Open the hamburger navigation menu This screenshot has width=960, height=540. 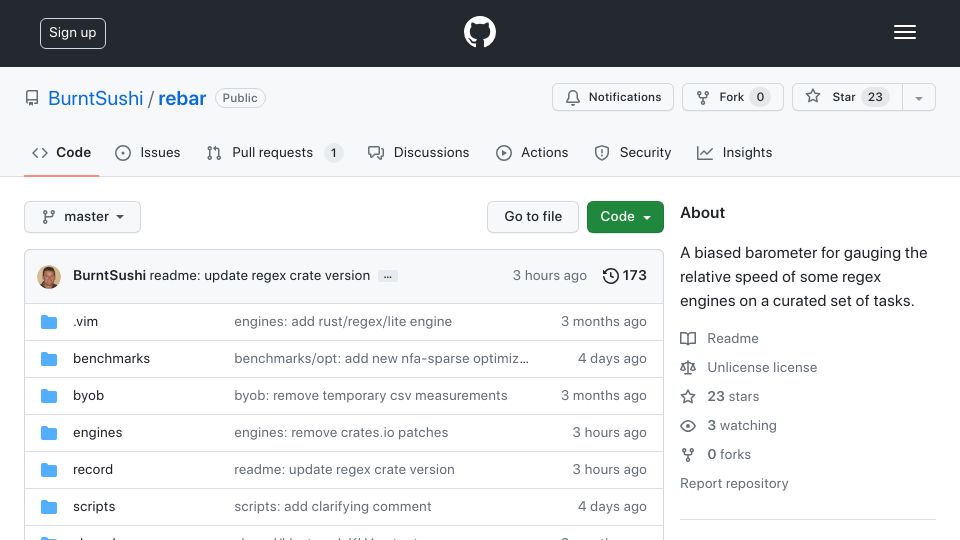click(x=904, y=32)
